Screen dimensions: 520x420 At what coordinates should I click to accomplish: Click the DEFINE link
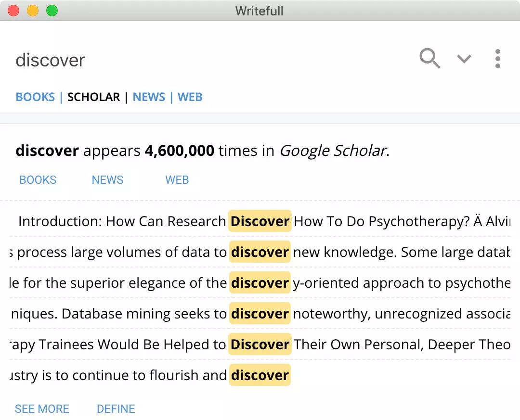[116, 409]
